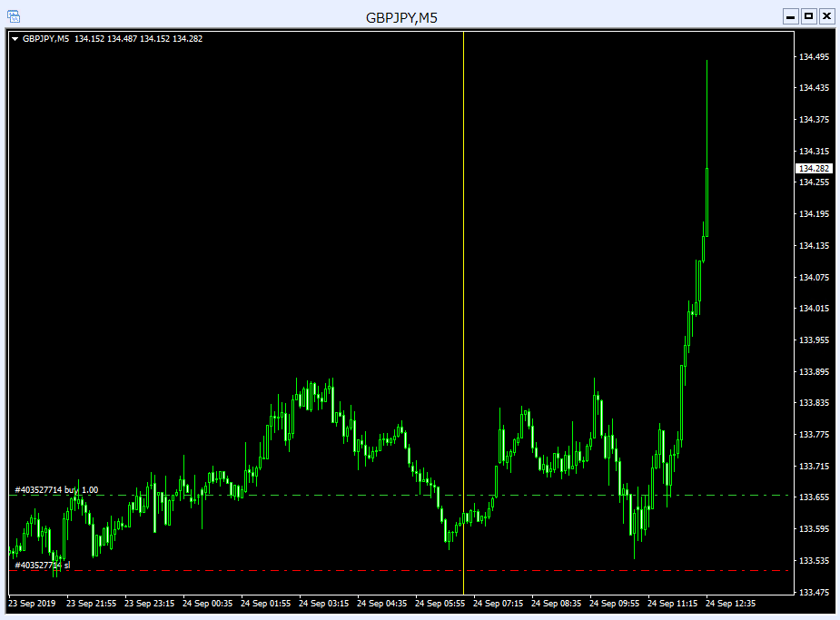Click price axis label 134.135
Viewport: 840px width, 620px height.
pos(814,246)
